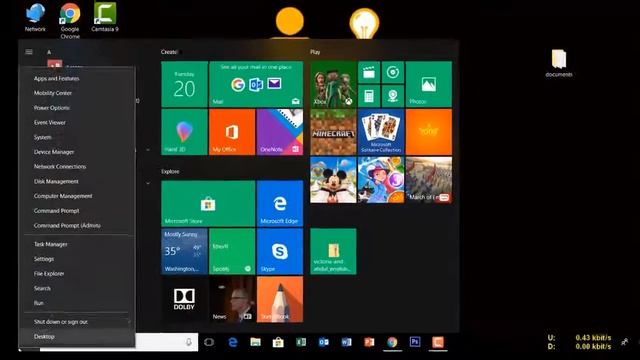Open the Spotify tile
Viewport: 640px width, 360px height.
[x=232, y=251]
